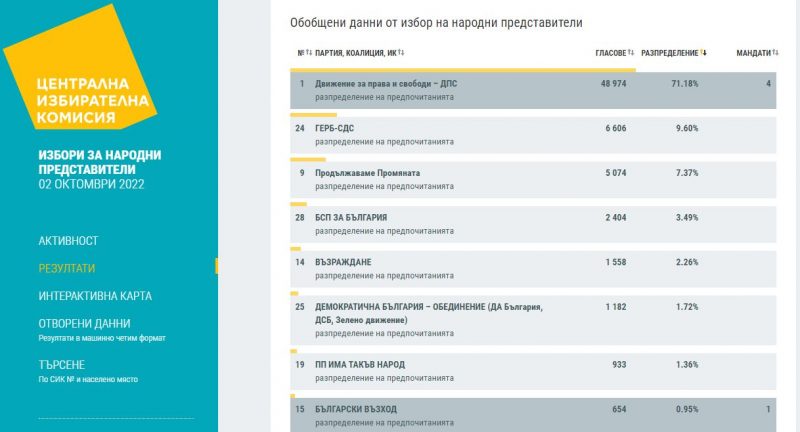This screenshot has height=432, width=800.
Task: Open Демократична България preference distribution link
Action: click(384, 333)
